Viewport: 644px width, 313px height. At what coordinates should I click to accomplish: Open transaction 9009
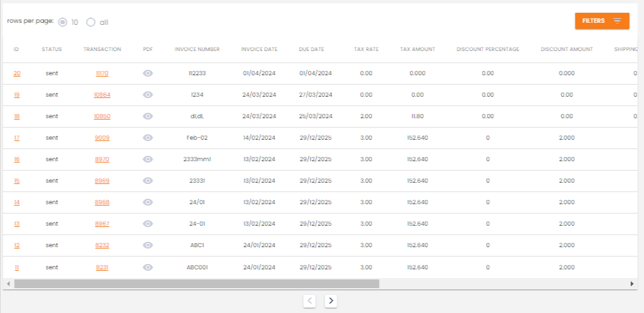(x=102, y=138)
